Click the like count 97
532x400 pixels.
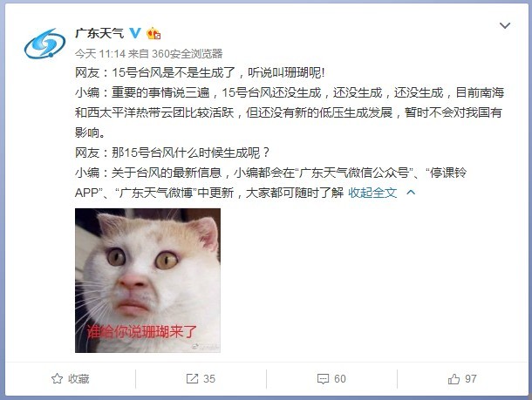click(471, 378)
